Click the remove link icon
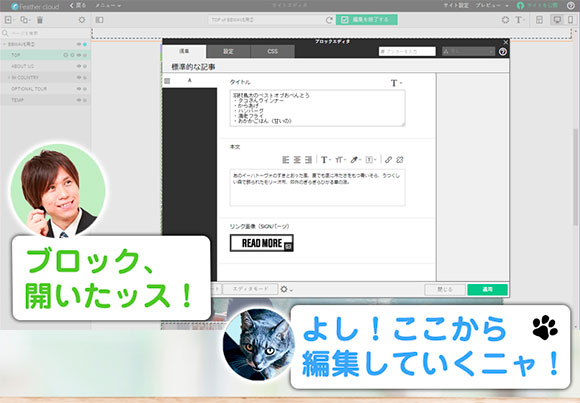 coord(399,159)
